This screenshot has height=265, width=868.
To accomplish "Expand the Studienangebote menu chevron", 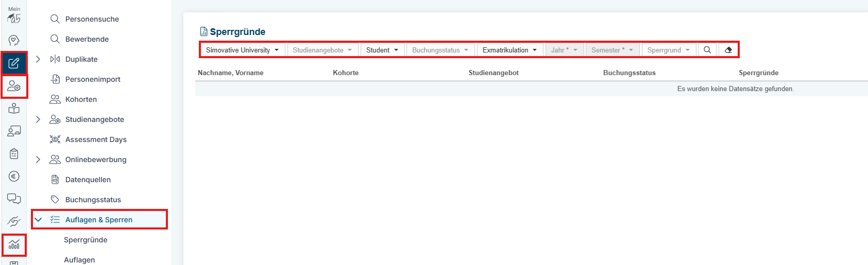I will click(38, 119).
